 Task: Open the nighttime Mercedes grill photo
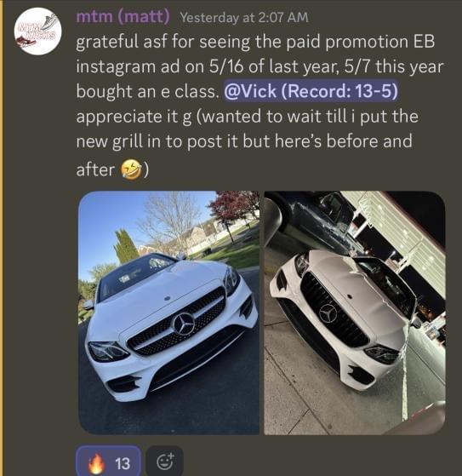pyautogui.click(x=354, y=313)
